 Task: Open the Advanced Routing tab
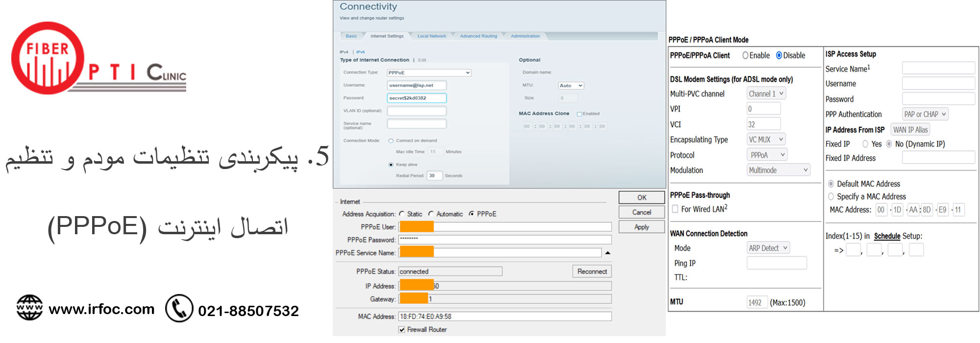pyautogui.click(x=478, y=36)
